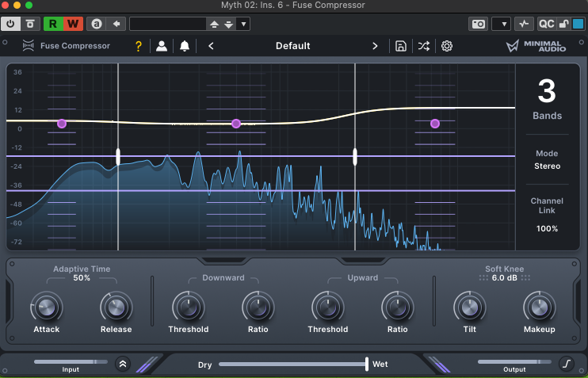Go to previous preset with left chevron
The width and height of the screenshot is (588, 378).
tap(211, 46)
